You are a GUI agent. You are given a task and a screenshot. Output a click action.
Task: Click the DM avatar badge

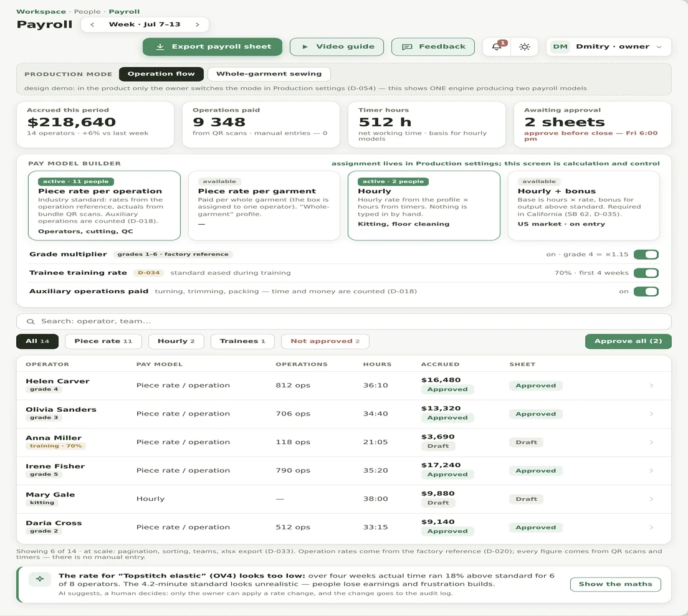coord(560,47)
